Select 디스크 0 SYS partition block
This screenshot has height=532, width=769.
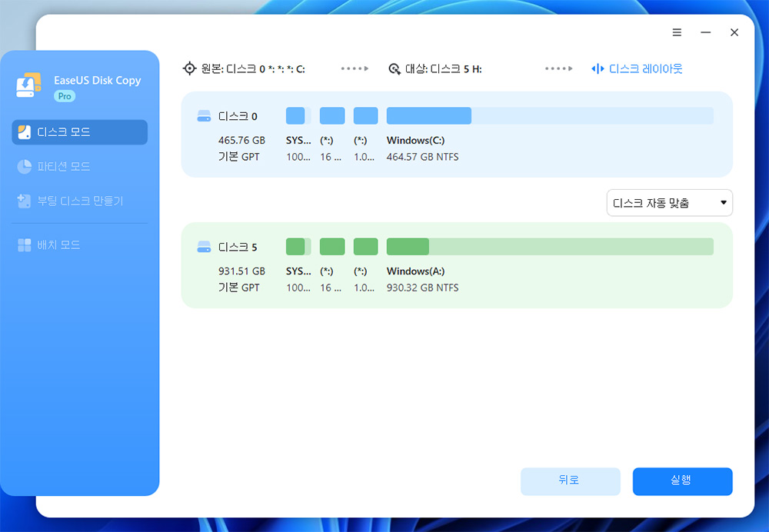[x=298, y=116]
